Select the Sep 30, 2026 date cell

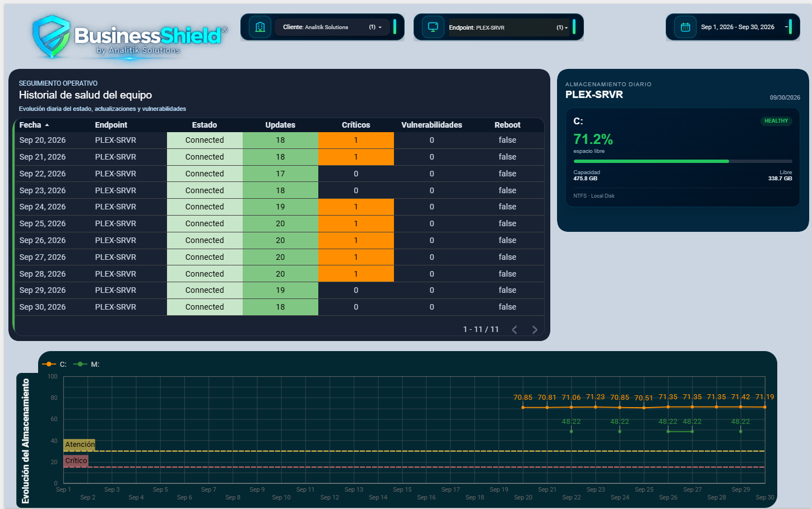(43, 307)
